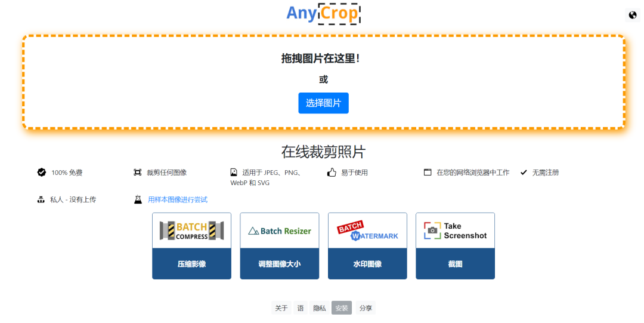Click the private icon beside 私人 - 没有上传
Viewport: 644px width, 323px height.
41,199
